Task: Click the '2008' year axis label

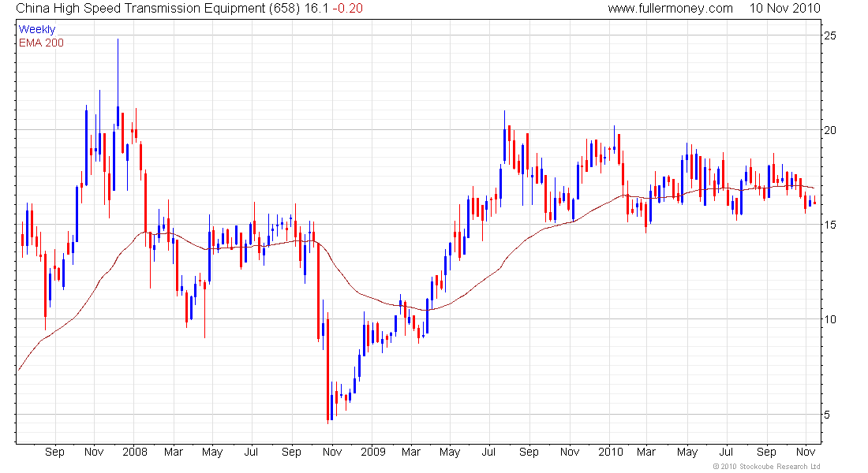Action: point(135,452)
